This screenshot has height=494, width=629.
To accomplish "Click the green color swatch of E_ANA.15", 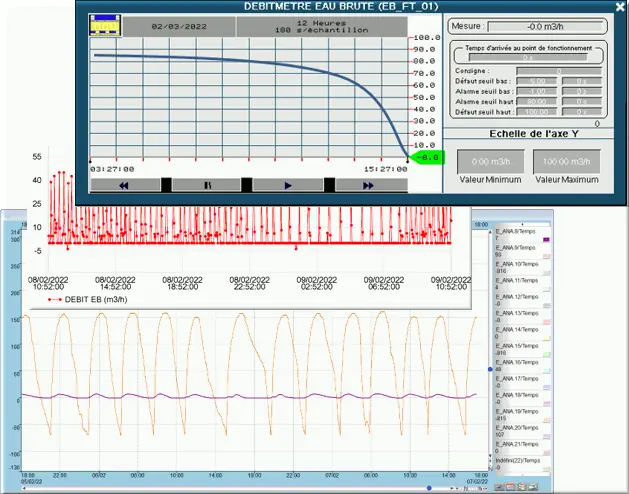I will coord(546,354).
